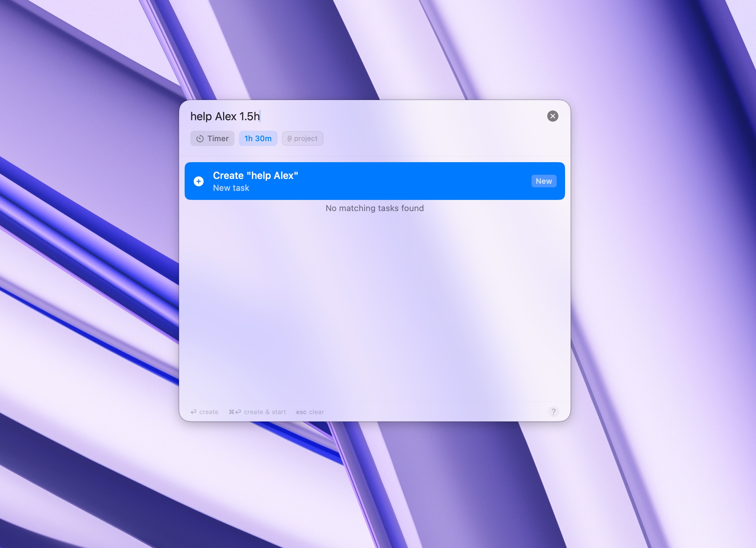Toggle the Timer mode chip label

[x=218, y=139]
